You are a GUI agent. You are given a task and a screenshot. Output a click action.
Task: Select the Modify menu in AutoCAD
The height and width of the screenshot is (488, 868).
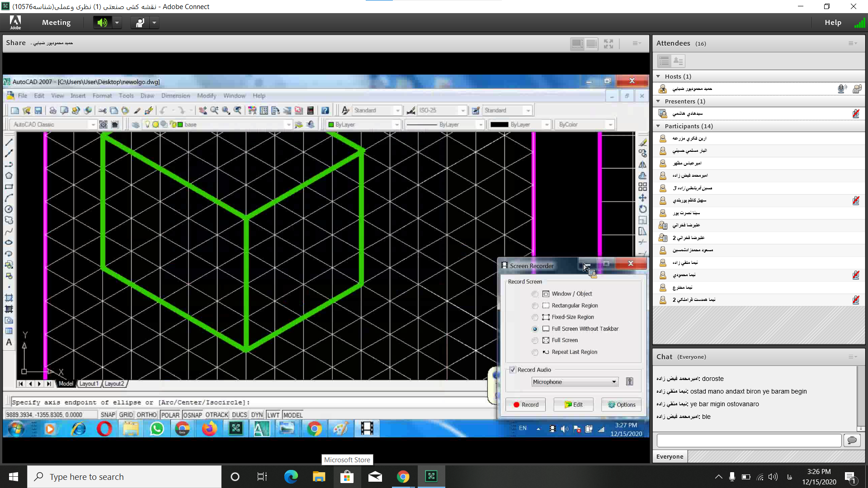coord(206,95)
